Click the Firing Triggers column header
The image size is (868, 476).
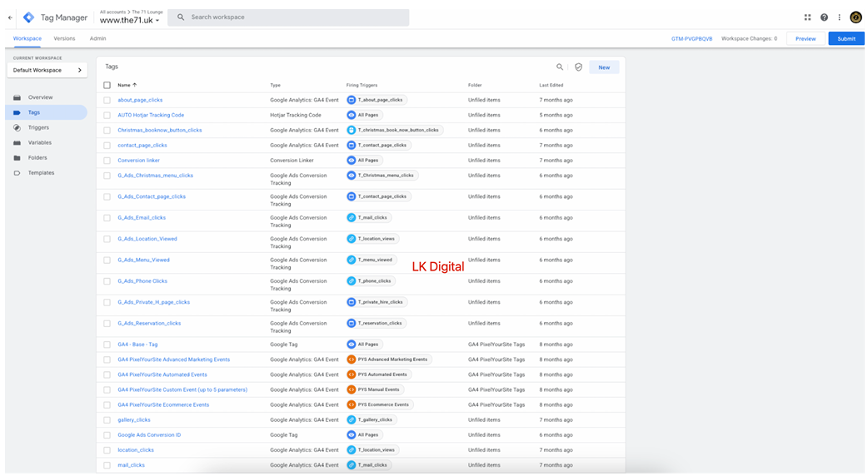(x=362, y=85)
